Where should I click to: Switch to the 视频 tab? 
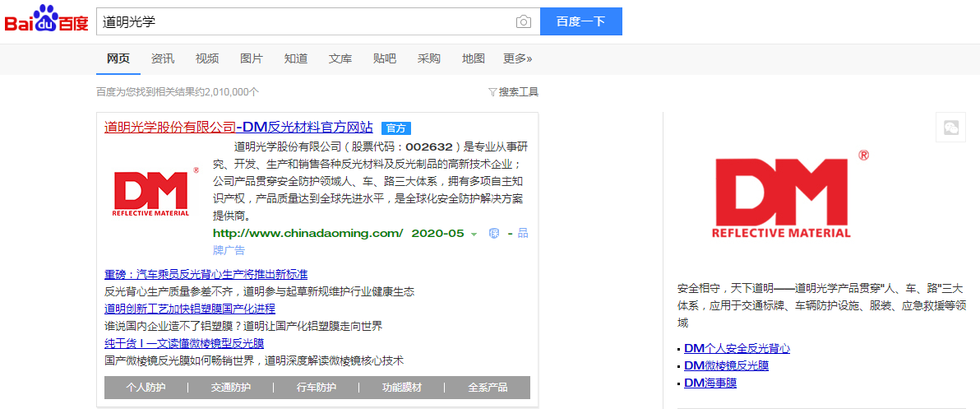207,58
